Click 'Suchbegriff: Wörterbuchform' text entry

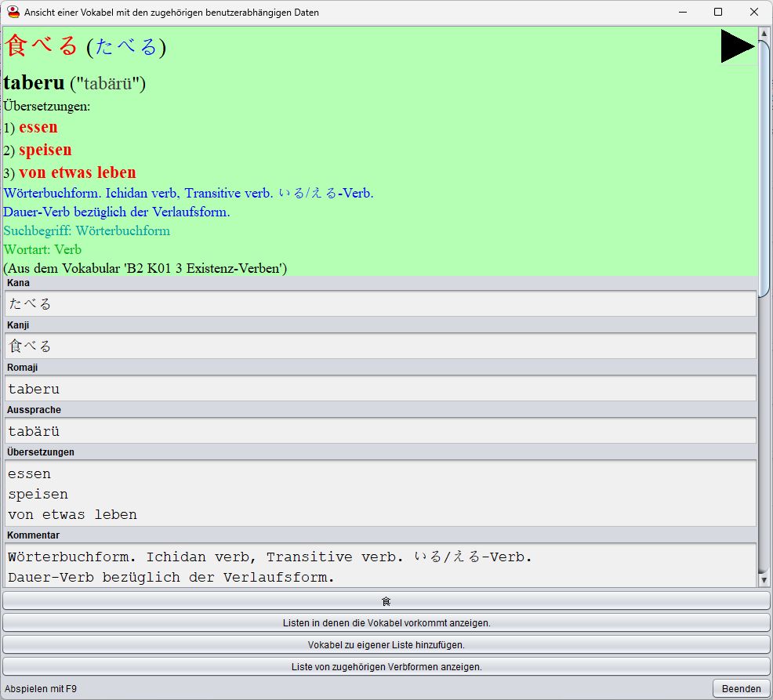[x=86, y=230]
